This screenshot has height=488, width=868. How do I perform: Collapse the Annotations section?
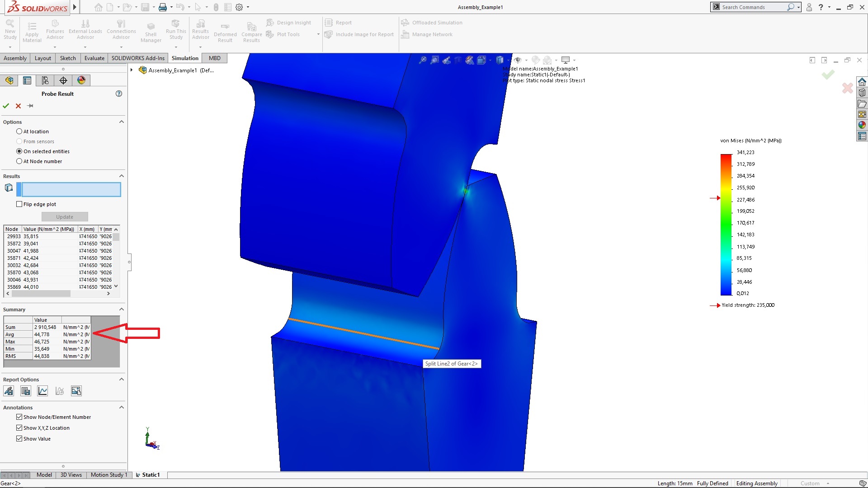coord(121,407)
